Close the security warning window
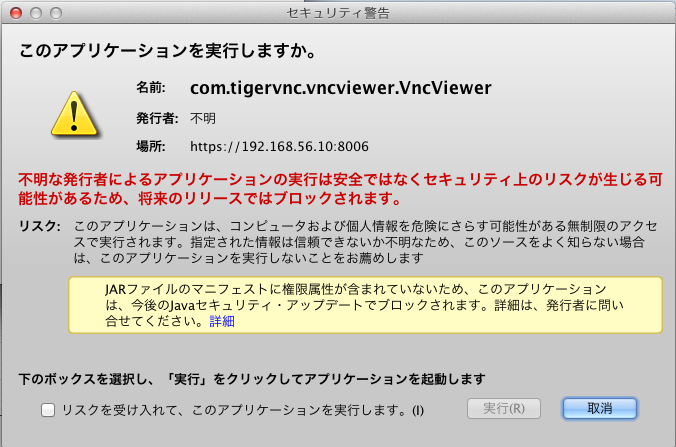Viewport: 676px width, 447px height. click(x=16, y=13)
